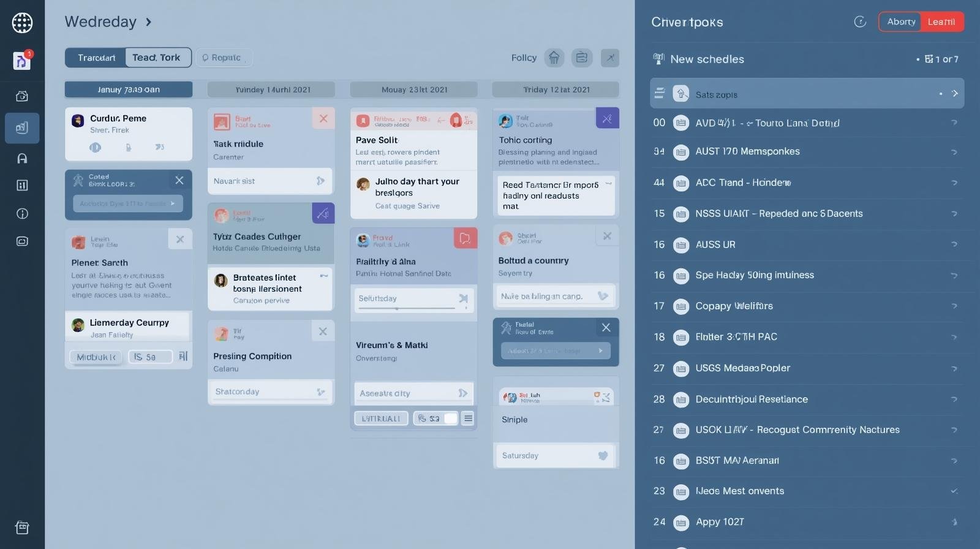Open the camera icon in left sidebar
Image resolution: width=980 pixels, height=549 pixels.
[x=22, y=96]
